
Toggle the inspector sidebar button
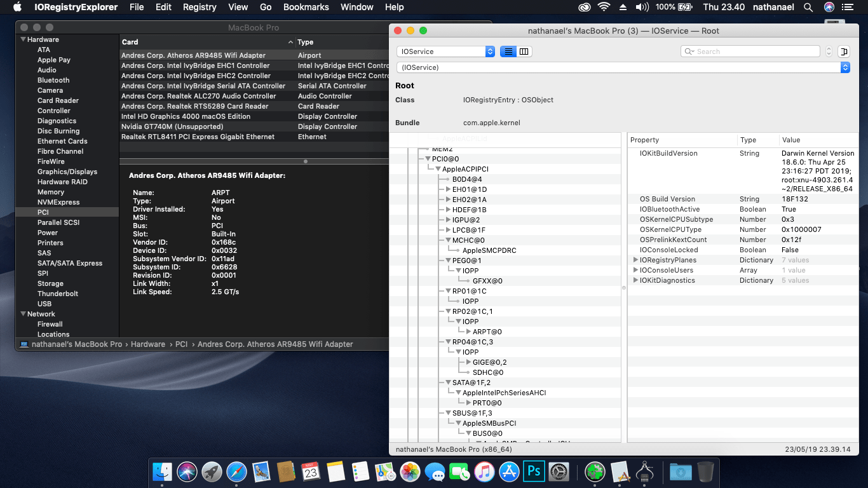coord(843,51)
